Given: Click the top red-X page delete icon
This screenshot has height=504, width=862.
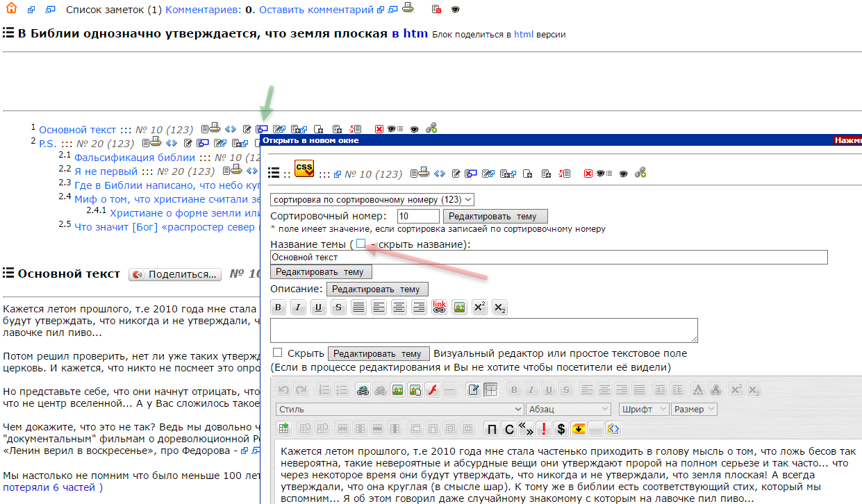Looking at the screenshot, I should click(436, 10).
